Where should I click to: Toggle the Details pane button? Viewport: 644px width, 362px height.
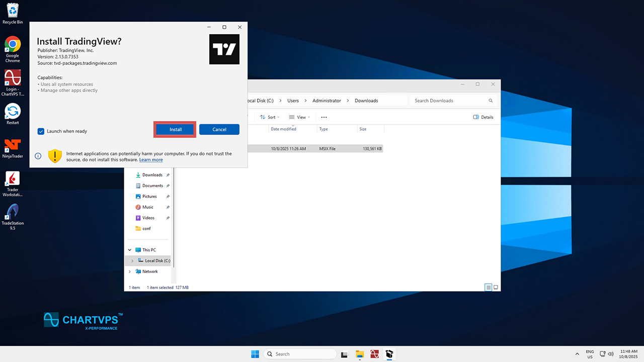click(x=483, y=117)
